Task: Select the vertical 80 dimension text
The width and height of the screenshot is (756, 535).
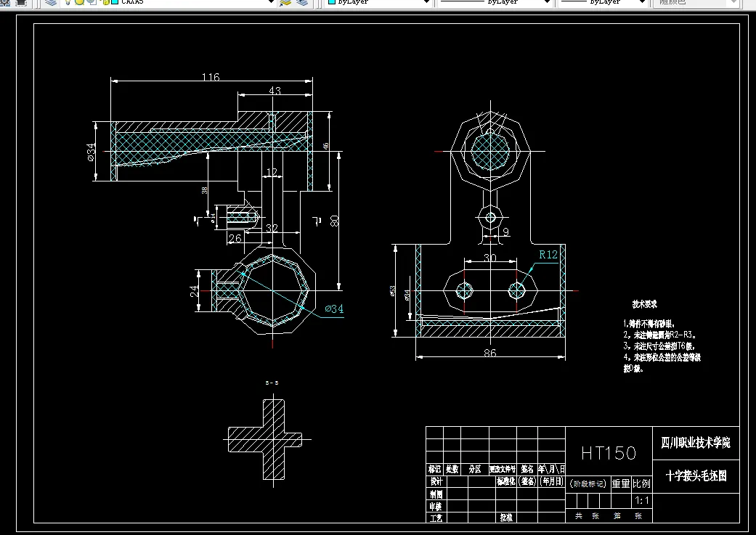Action: click(334, 221)
